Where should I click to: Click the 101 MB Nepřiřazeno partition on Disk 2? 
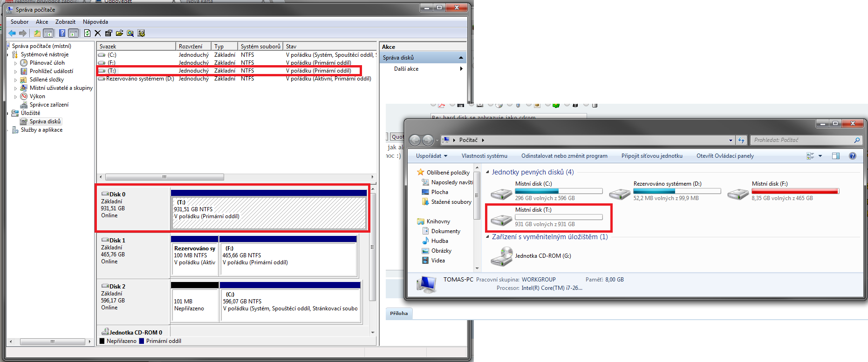click(x=195, y=305)
